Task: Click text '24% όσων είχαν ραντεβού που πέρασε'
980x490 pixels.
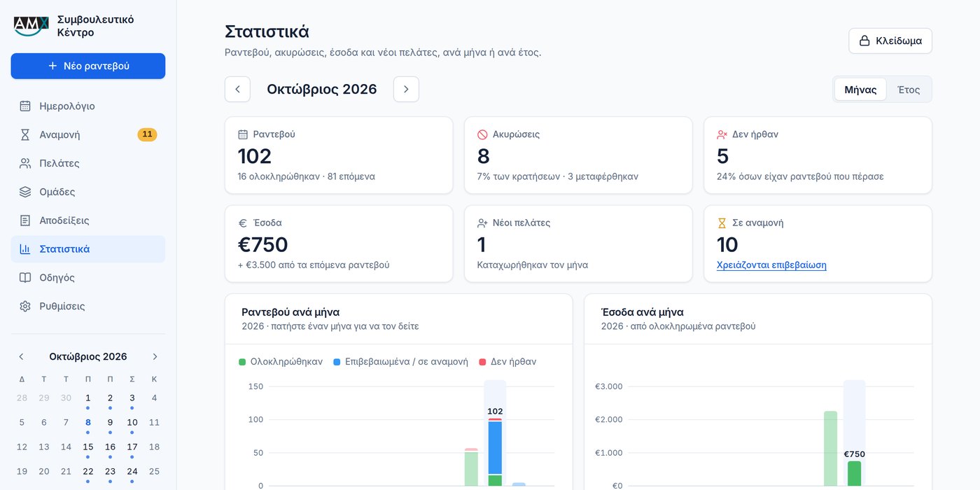Action: [x=800, y=176]
